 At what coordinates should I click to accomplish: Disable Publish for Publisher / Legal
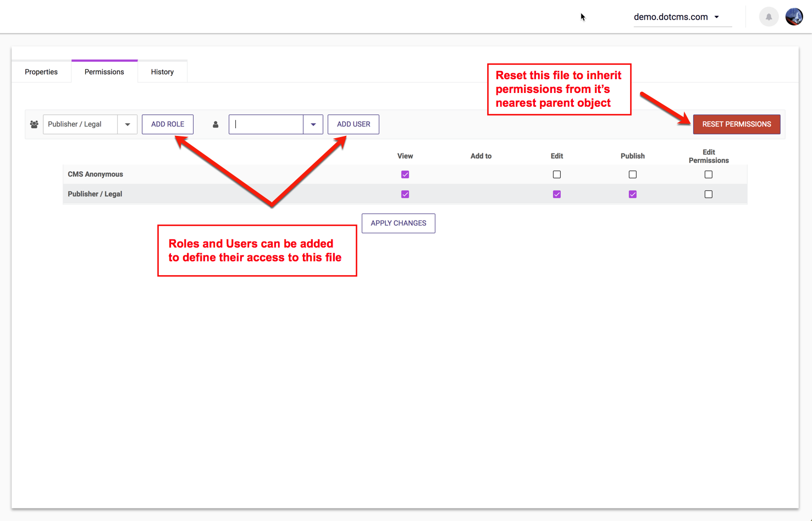[x=633, y=194]
